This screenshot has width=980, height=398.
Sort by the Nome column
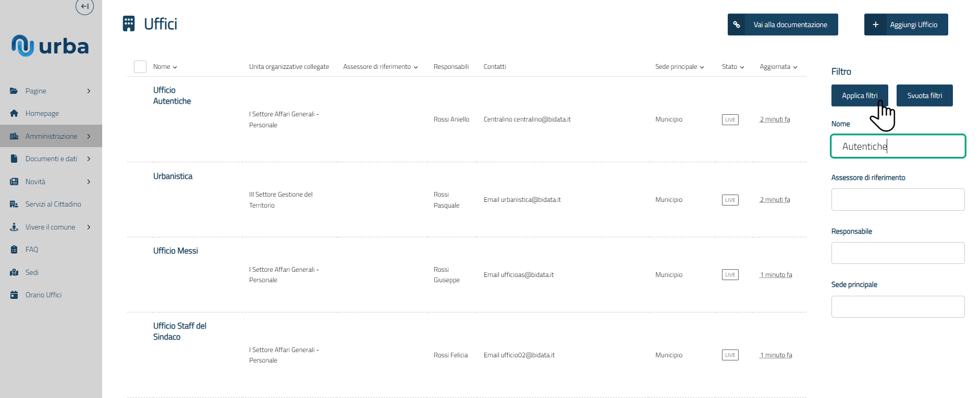tap(165, 67)
